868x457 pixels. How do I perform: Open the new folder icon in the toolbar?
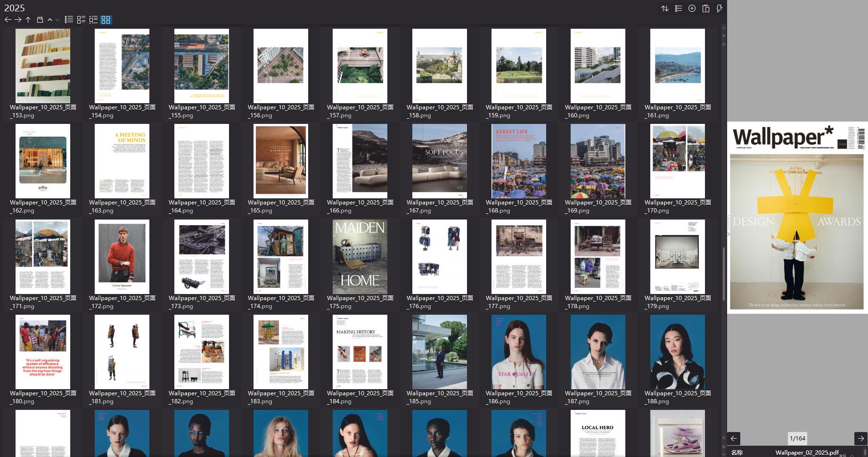coord(40,19)
